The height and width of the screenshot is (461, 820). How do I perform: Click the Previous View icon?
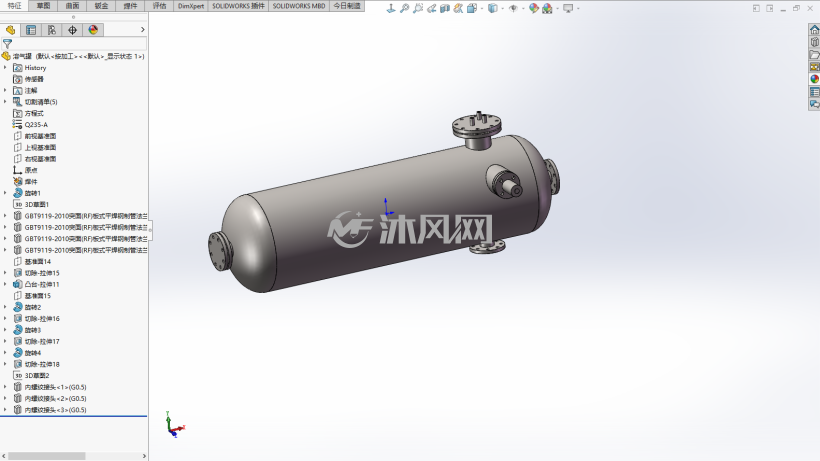(431, 8)
